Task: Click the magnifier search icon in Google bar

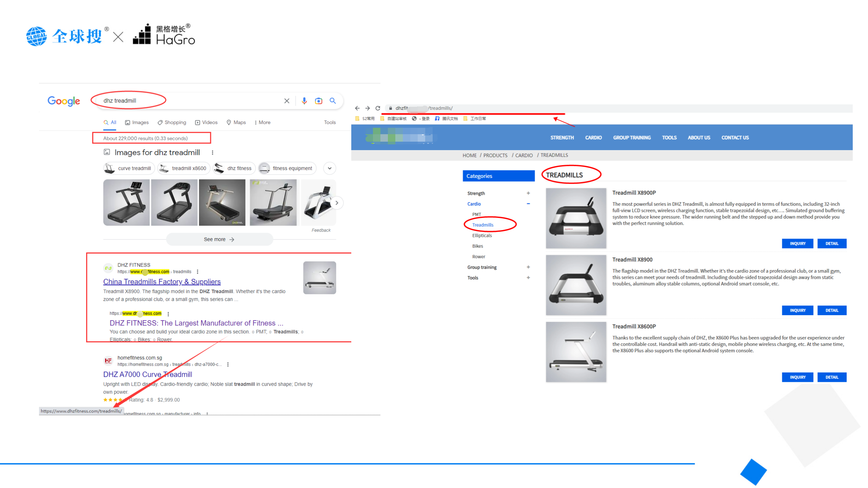Action: 332,101
